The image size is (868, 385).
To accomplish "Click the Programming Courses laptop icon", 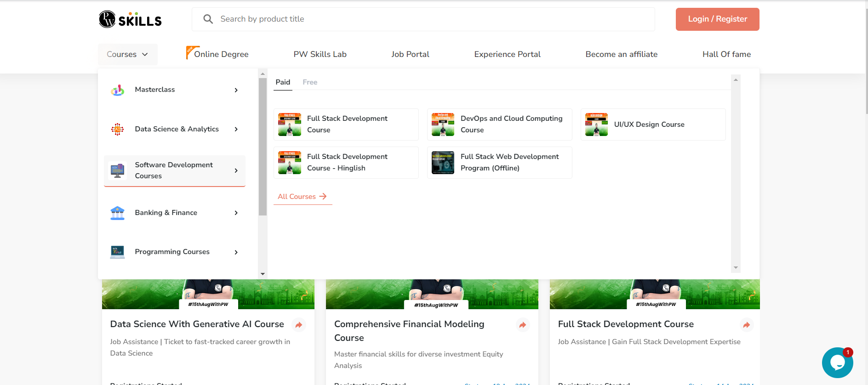I will (x=118, y=252).
